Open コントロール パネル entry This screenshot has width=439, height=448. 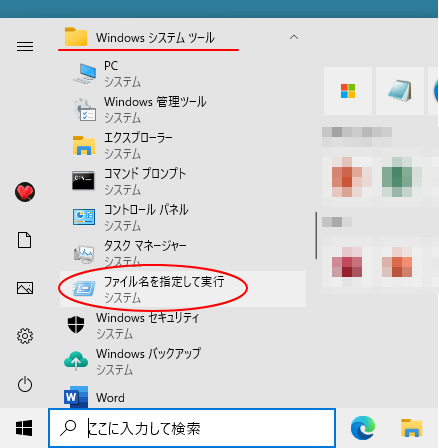(x=183, y=218)
